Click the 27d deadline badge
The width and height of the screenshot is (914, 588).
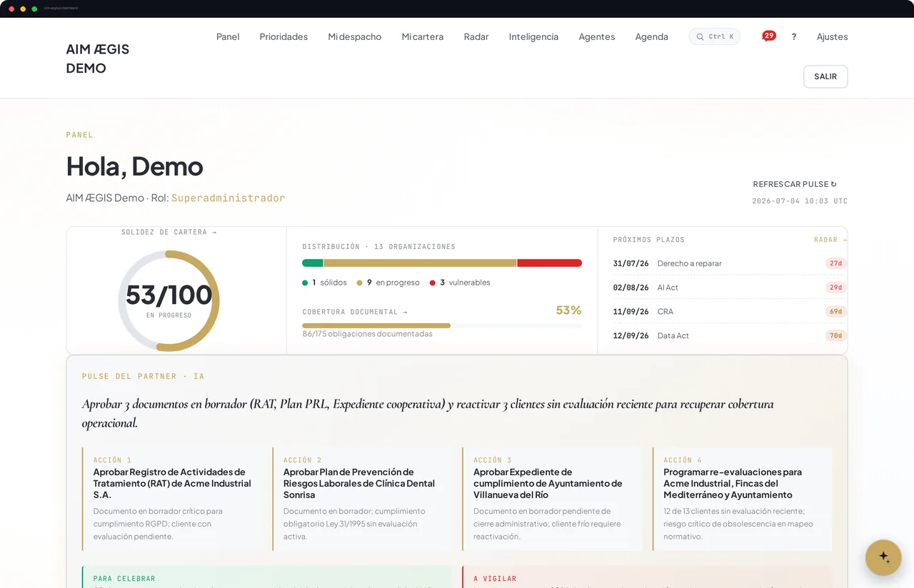coord(835,263)
